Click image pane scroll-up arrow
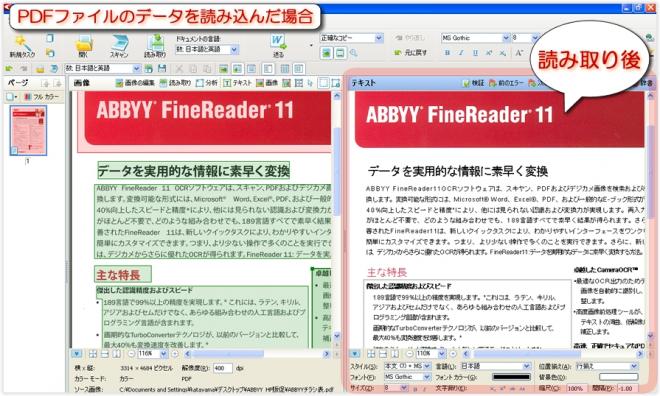 (x=337, y=96)
